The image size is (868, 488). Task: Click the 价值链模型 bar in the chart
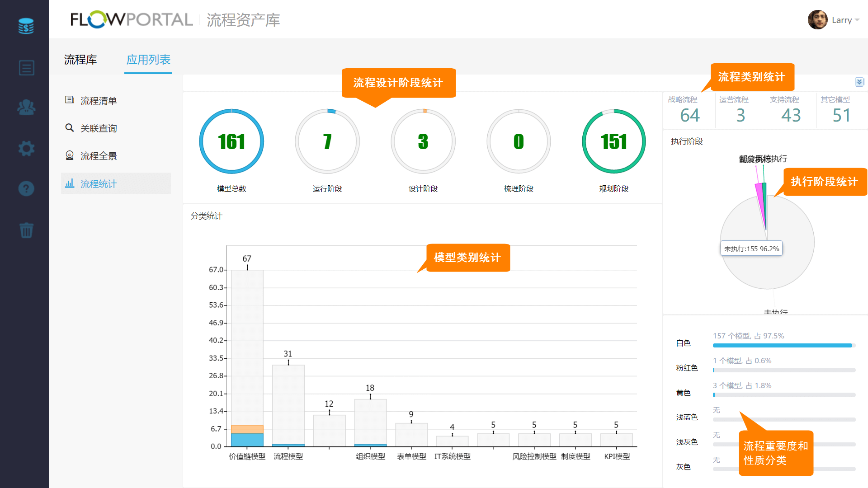247,357
